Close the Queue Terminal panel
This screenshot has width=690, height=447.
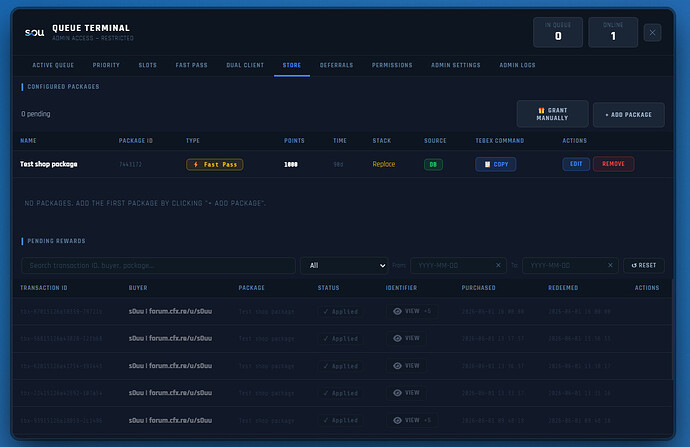(652, 33)
